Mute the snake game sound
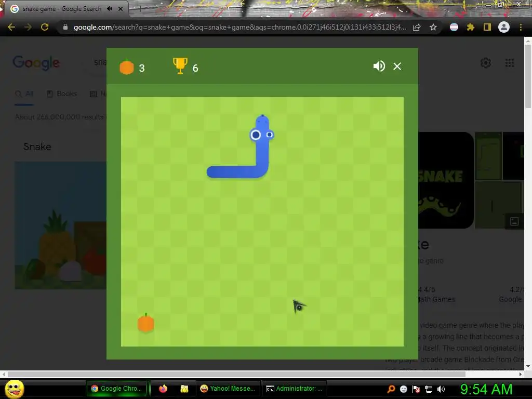The image size is (532, 399). [x=379, y=66]
